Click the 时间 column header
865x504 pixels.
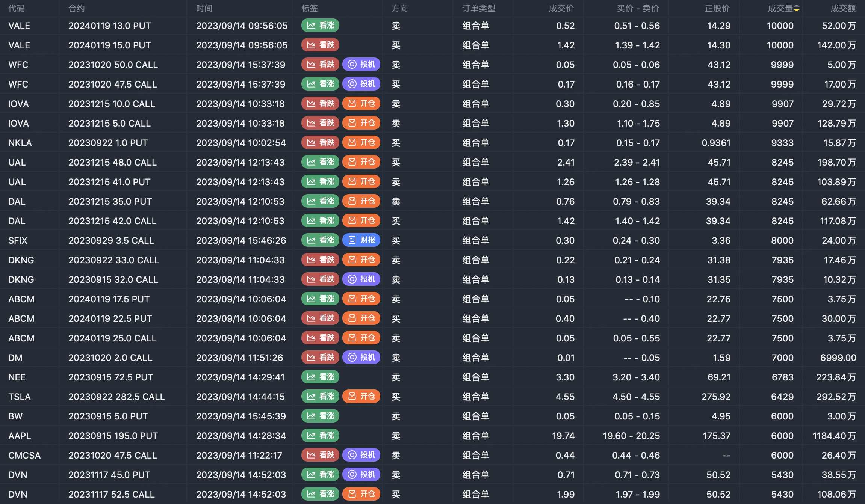click(x=204, y=8)
